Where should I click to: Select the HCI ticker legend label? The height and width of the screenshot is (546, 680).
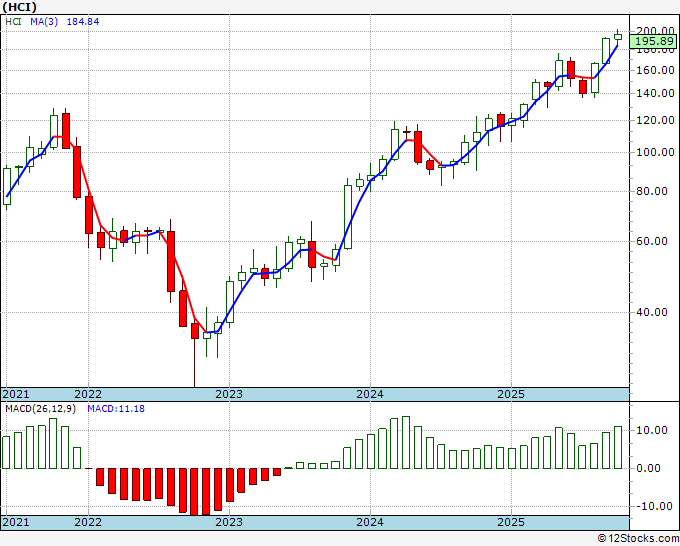click(x=13, y=21)
